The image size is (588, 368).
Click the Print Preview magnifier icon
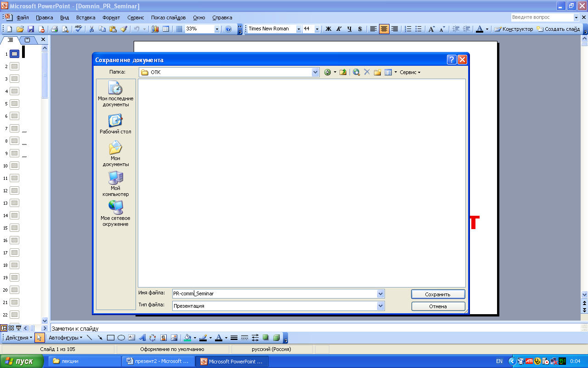65,29
